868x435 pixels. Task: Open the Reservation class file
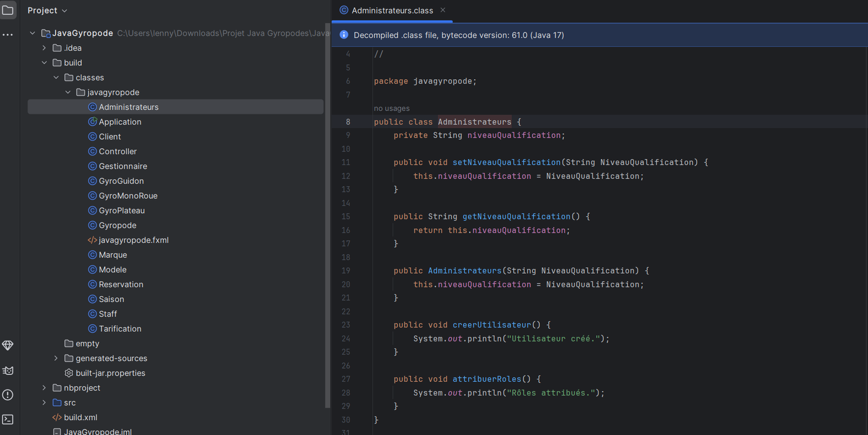coord(121,285)
